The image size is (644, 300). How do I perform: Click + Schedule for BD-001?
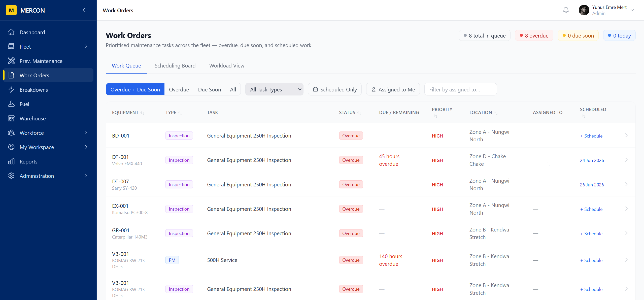[591, 136]
